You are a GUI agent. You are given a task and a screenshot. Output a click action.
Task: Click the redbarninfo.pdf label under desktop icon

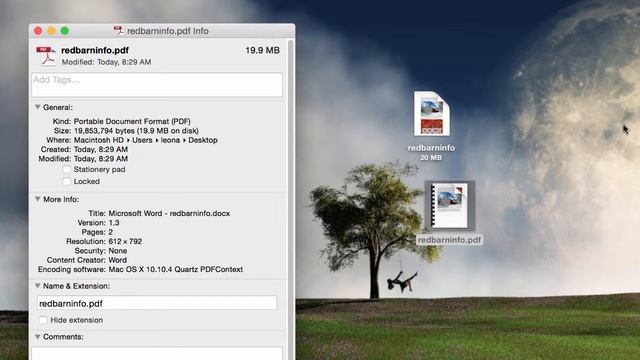tap(449, 240)
